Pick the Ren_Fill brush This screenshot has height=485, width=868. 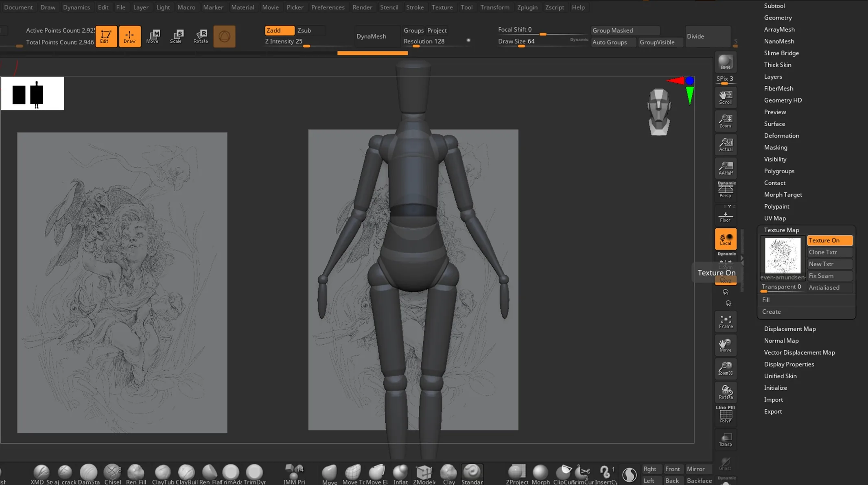[x=136, y=474]
